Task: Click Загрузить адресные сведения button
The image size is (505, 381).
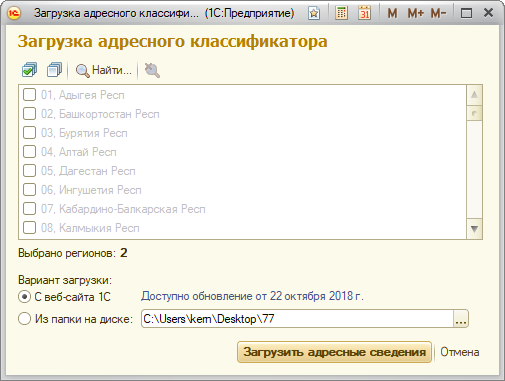Action: (x=334, y=352)
